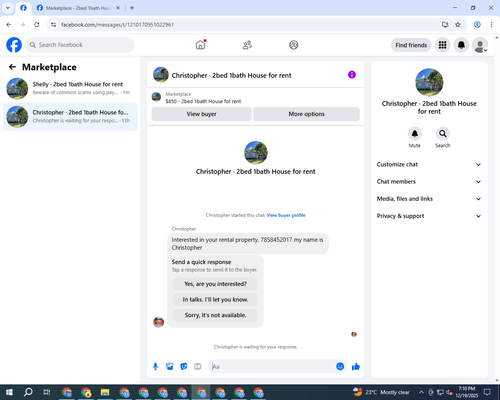The height and width of the screenshot is (400, 500).
Task: Click the More options button
Action: pyautogui.click(x=306, y=114)
